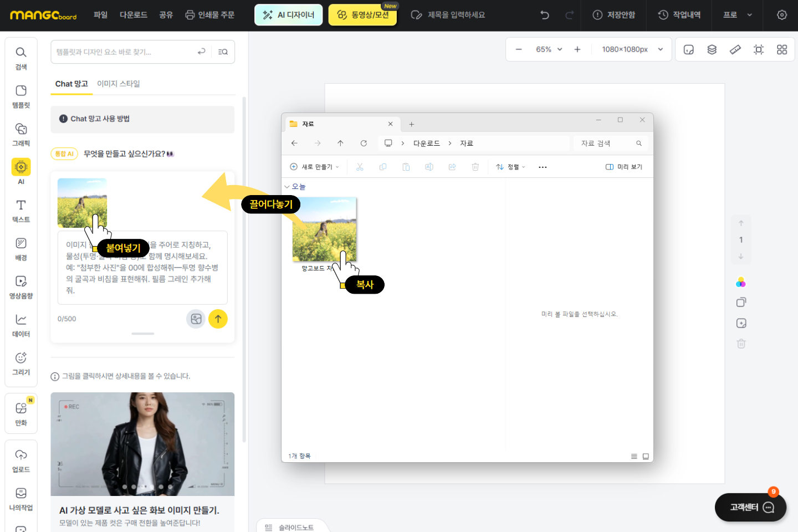Open the 그래픽 graphics panel
Viewport: 798px width, 532px height.
pyautogui.click(x=21, y=135)
